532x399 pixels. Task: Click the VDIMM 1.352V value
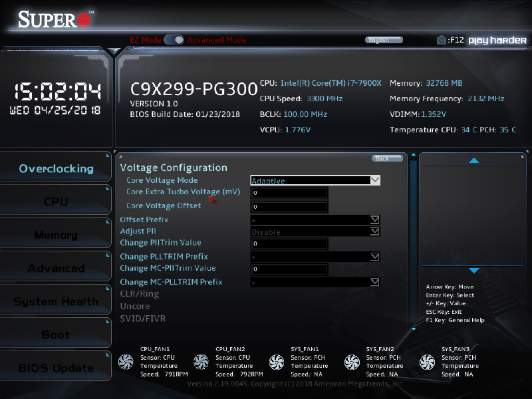[434, 114]
